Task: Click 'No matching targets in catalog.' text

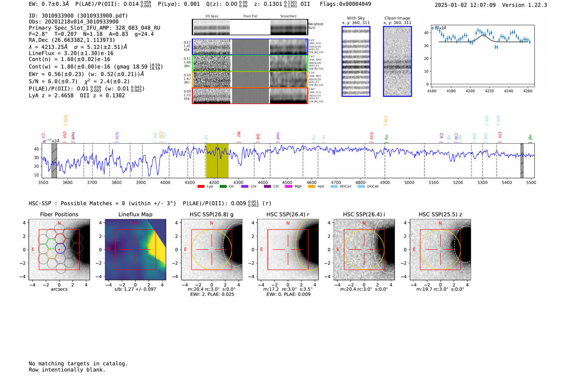Action: (x=78, y=364)
